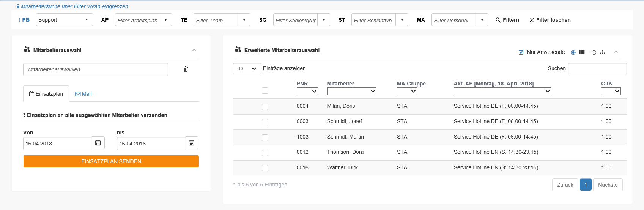Click Filter löschen to clear filters

click(x=550, y=20)
